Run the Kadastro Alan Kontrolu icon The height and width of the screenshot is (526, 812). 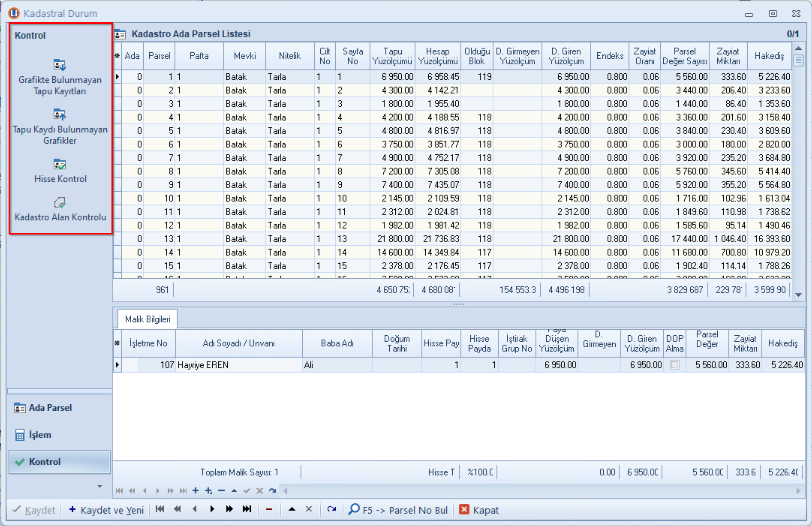pyautogui.click(x=60, y=202)
